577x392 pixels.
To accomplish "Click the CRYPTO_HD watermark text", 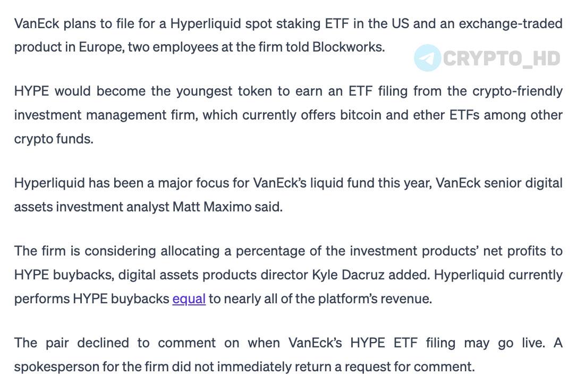I will (502, 58).
